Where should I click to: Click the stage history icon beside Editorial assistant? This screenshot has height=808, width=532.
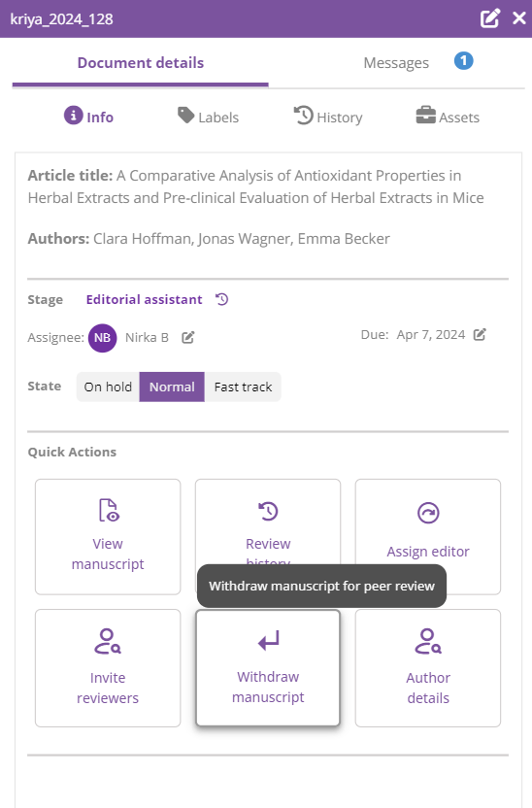click(x=222, y=299)
